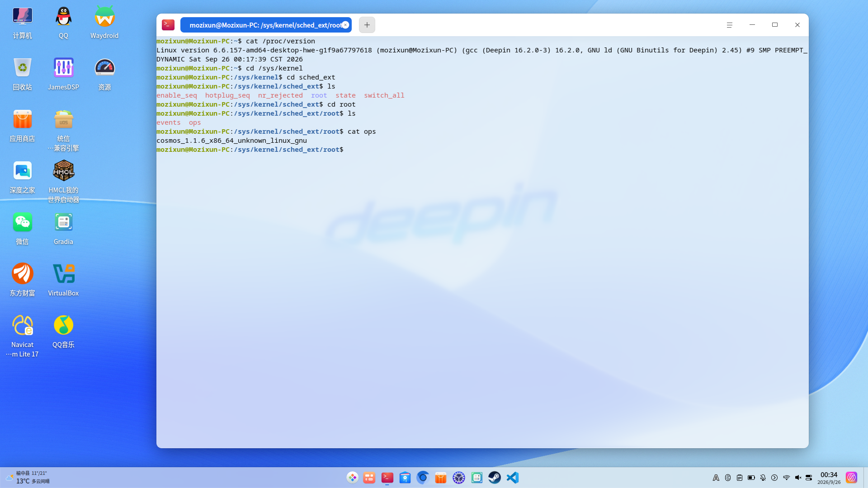Viewport: 868px width, 488px height.
Task: Open the Wi-Fi network tray icon
Action: point(786,478)
